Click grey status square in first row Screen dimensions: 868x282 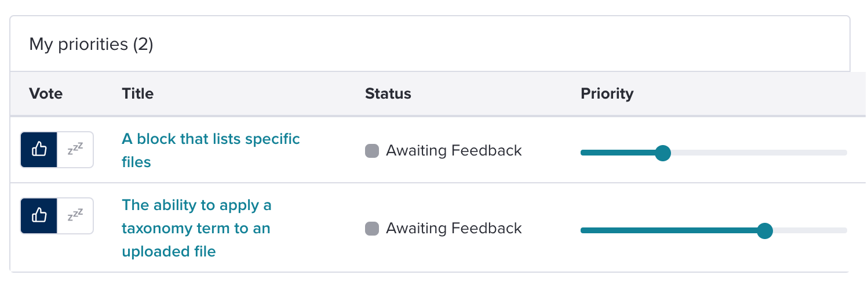coord(372,151)
